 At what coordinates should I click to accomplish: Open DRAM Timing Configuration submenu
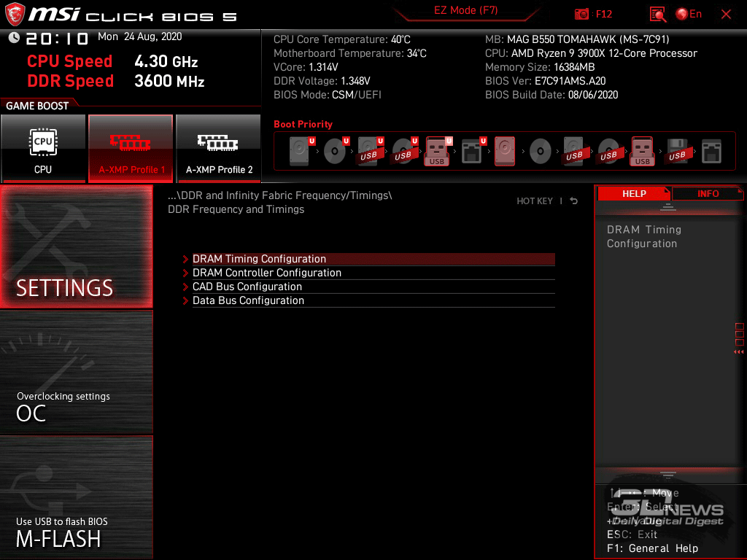(x=373, y=259)
